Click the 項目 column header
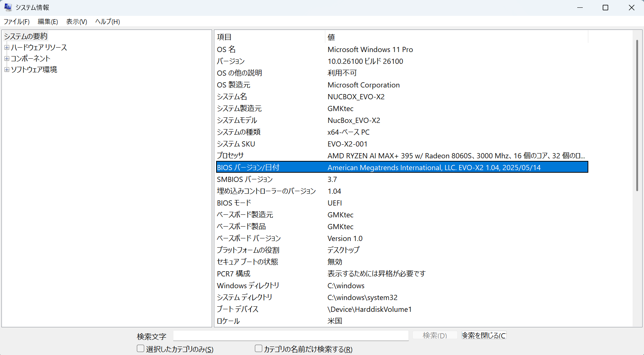 click(x=270, y=37)
